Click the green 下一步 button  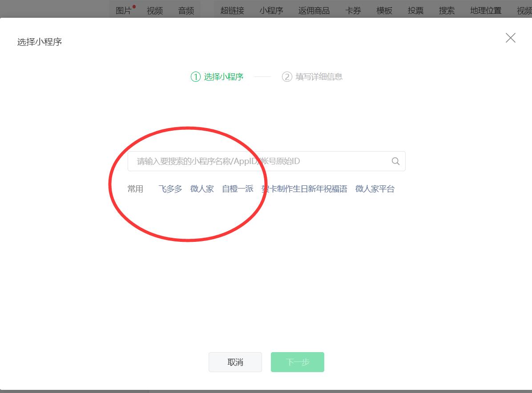point(297,362)
